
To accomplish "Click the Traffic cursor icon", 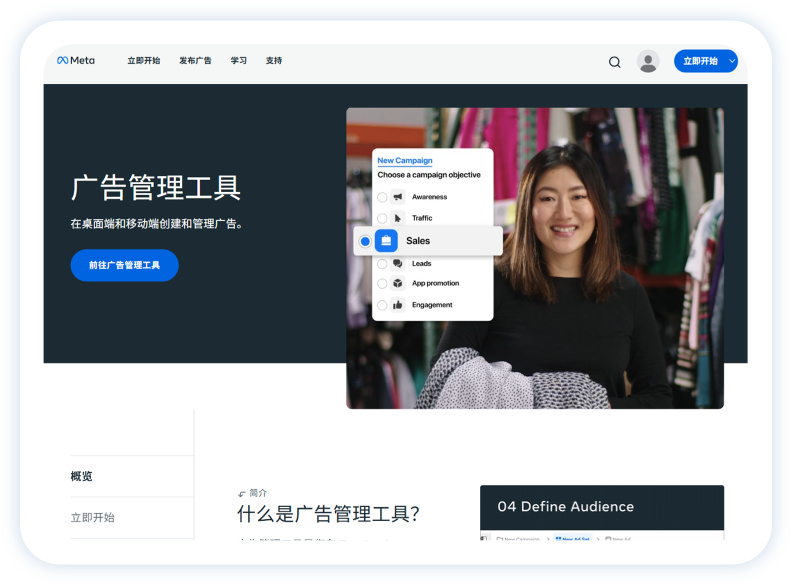I will (x=398, y=218).
